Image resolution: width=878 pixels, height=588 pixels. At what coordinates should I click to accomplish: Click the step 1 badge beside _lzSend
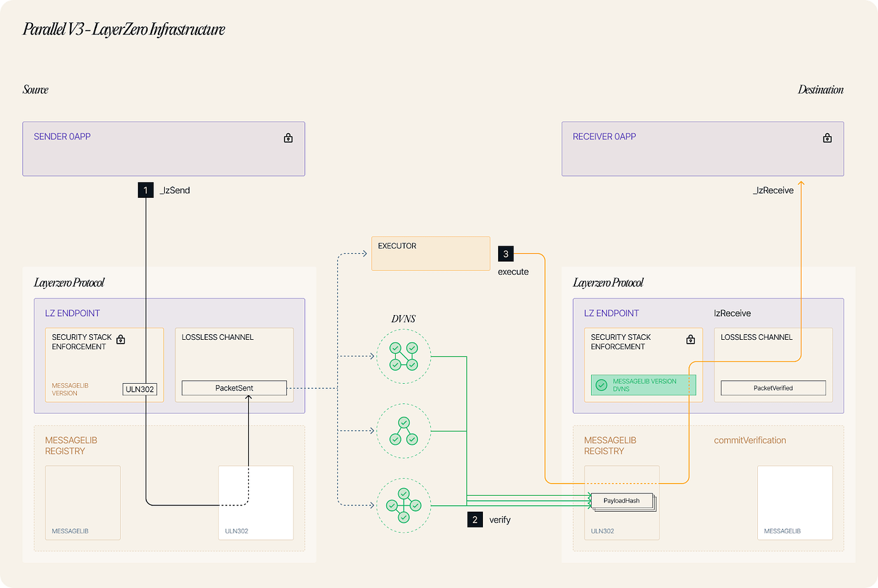click(146, 190)
